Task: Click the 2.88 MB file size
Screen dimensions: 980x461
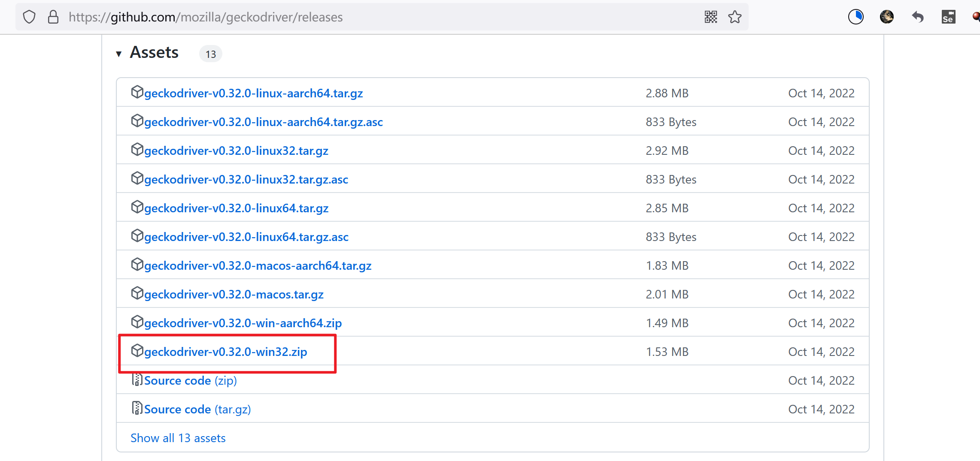Action: tap(667, 93)
